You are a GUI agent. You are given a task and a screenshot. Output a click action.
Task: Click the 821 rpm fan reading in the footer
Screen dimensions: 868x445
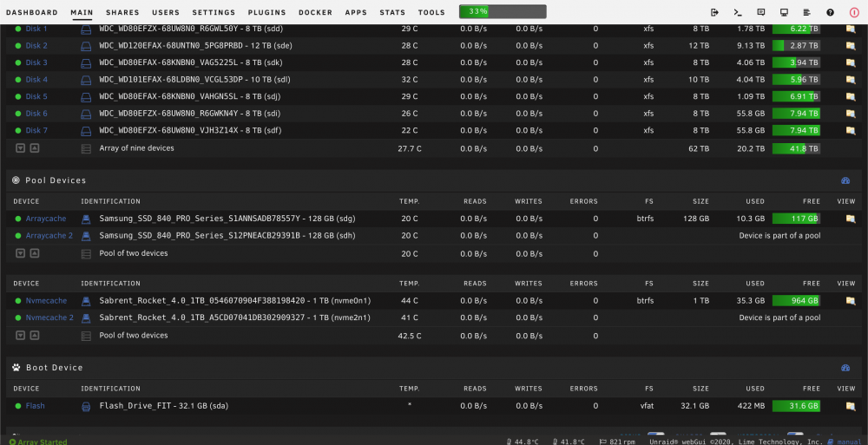pyautogui.click(x=616, y=442)
